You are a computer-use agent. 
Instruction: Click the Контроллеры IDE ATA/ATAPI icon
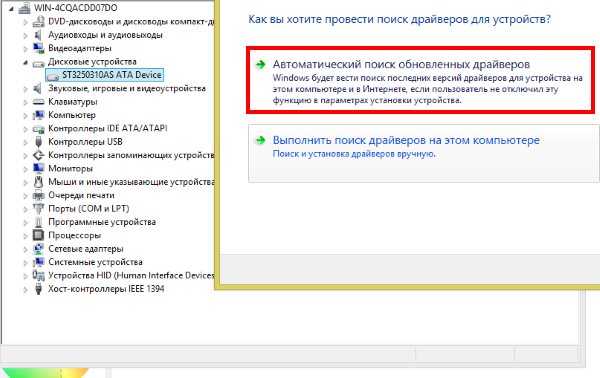[x=38, y=129]
